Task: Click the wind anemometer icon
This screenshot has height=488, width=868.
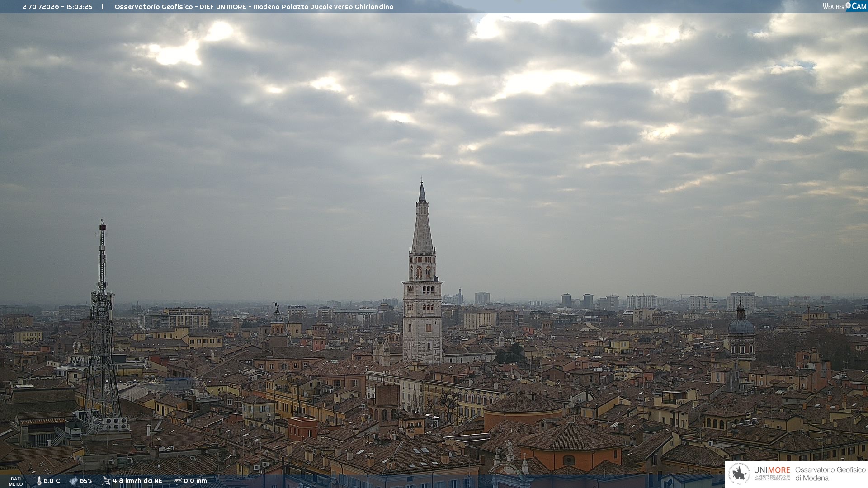Action: pyautogui.click(x=106, y=481)
